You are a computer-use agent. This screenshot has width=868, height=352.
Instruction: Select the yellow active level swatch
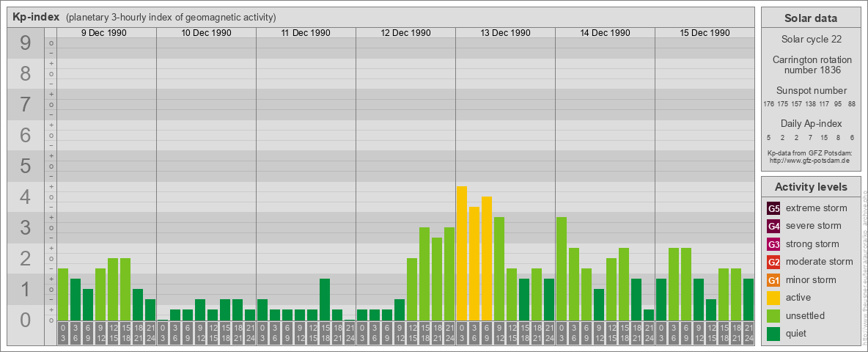(x=773, y=298)
